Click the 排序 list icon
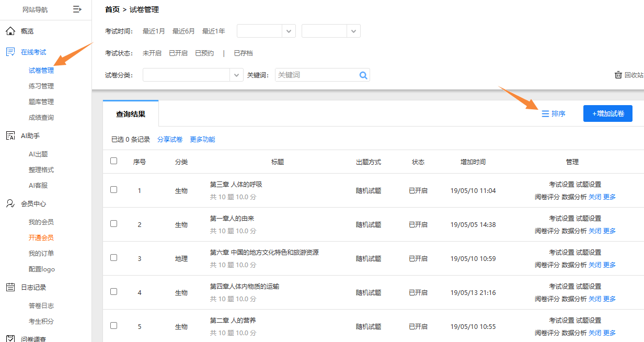 (545, 113)
